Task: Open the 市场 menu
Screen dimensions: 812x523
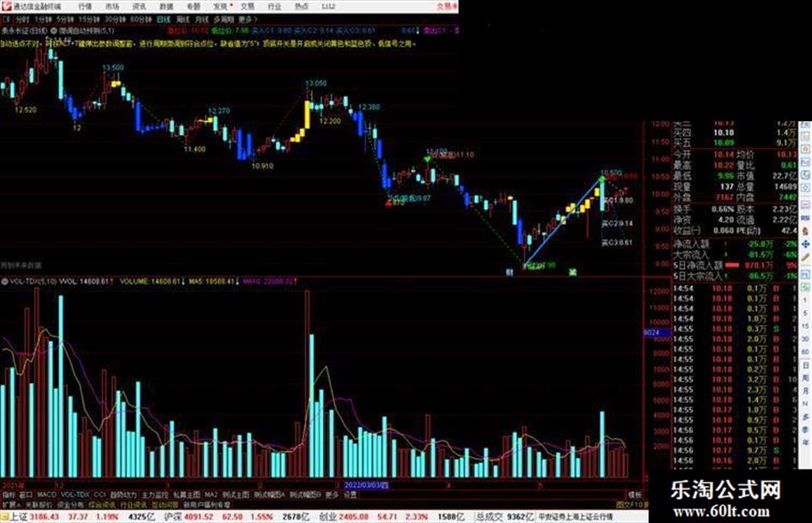Action: (x=112, y=7)
